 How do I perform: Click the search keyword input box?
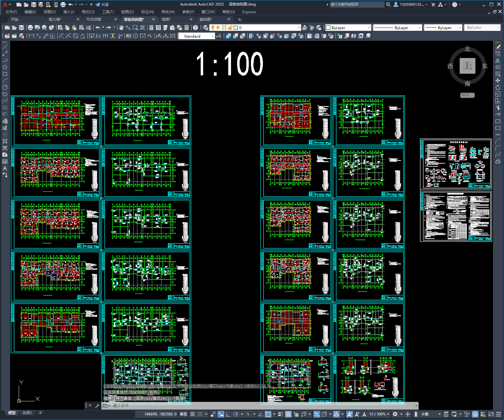(x=357, y=5)
